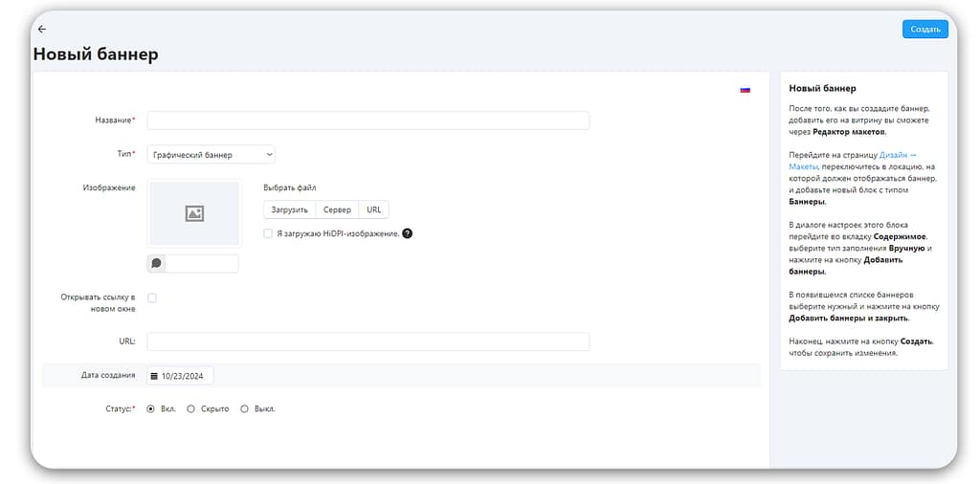Screen dimensions: 980x484
Task: Click the image placeholder thumbnail
Action: 193,214
